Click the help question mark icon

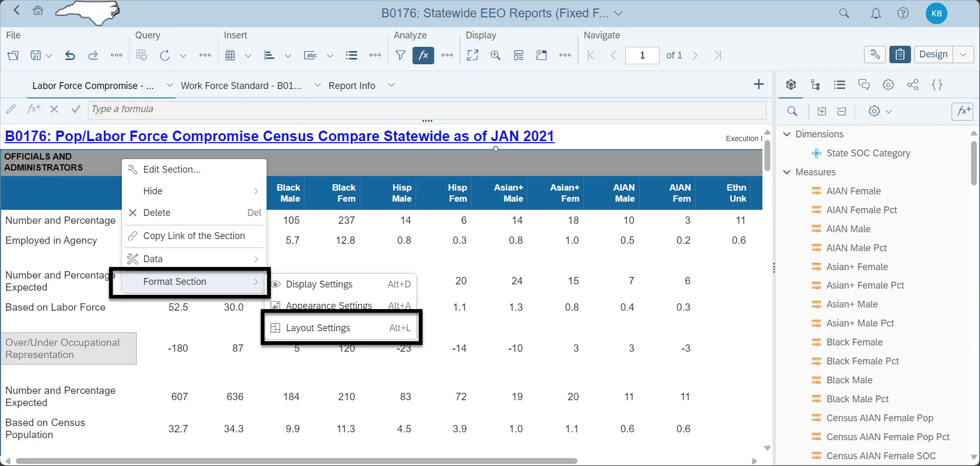point(903,14)
